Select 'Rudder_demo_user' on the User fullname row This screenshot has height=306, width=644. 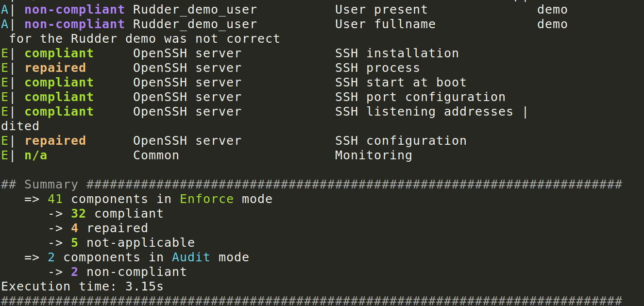pyautogui.click(x=195, y=24)
